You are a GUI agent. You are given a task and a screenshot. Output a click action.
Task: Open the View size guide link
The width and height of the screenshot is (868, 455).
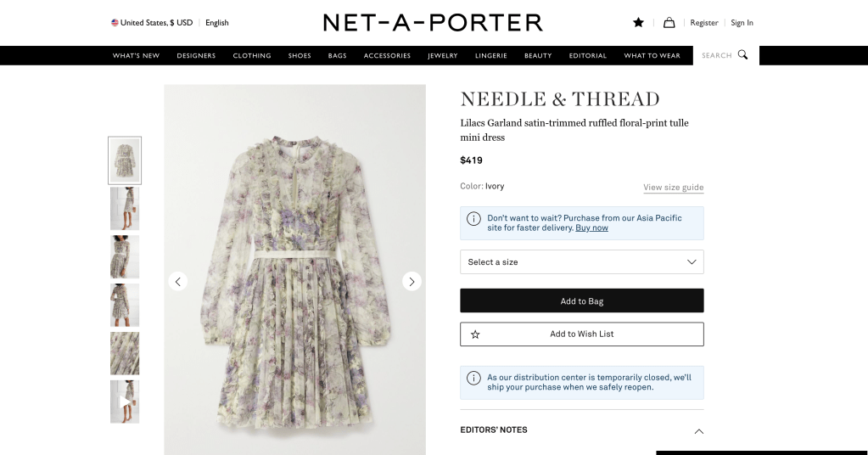point(673,188)
